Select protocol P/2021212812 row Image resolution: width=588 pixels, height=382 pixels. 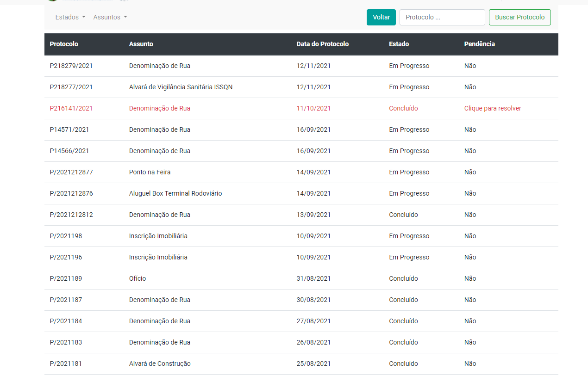coord(71,215)
